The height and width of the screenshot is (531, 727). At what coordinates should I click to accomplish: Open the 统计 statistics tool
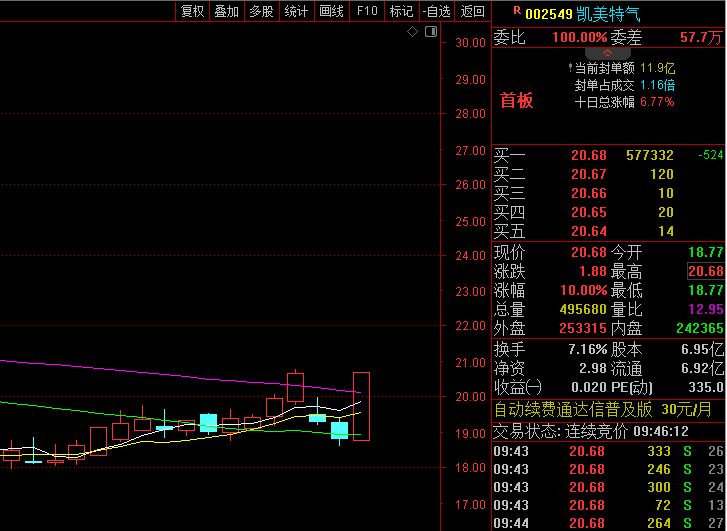[296, 11]
